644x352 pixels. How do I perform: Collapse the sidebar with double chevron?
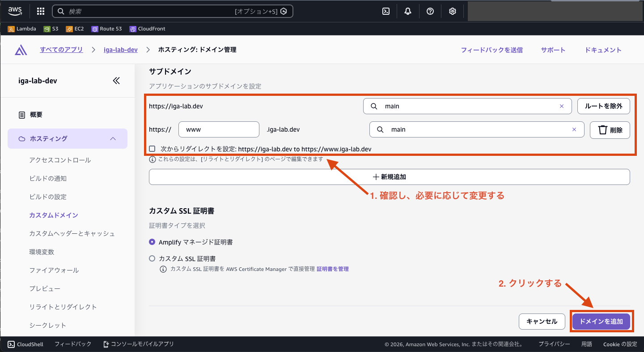click(x=116, y=81)
